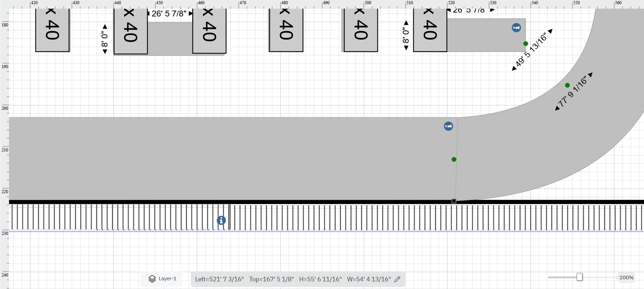
Task: Click the pencil edit icon beside the dimensions
Action: point(397,279)
